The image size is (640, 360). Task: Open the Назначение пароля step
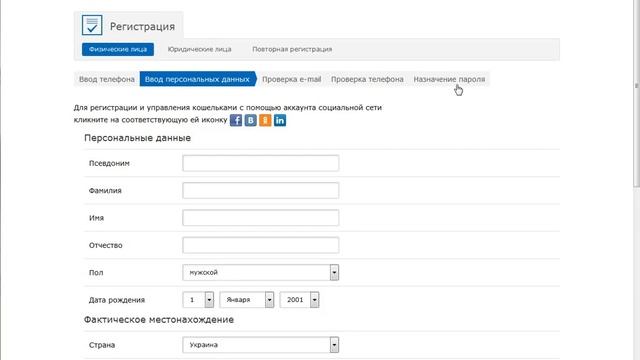[449, 79]
